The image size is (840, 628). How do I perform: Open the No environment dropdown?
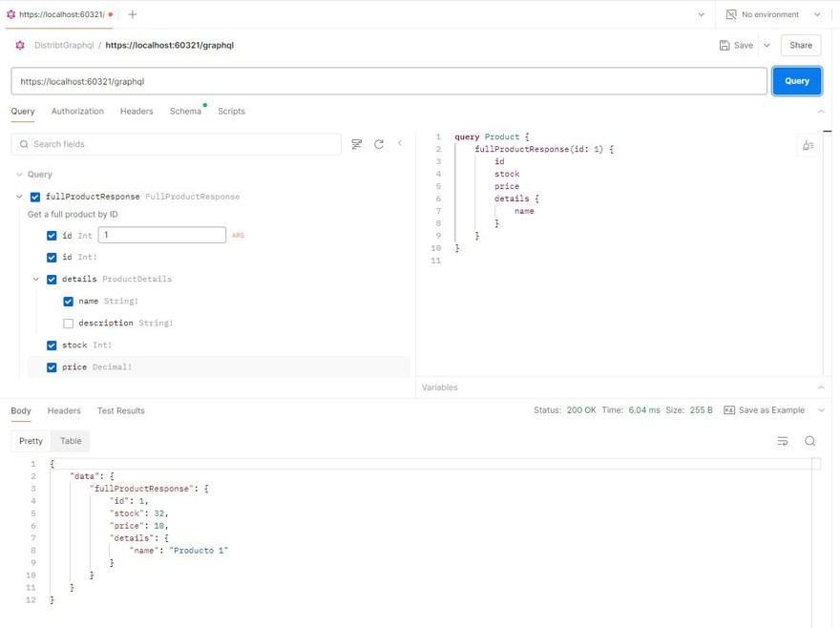[x=817, y=14]
